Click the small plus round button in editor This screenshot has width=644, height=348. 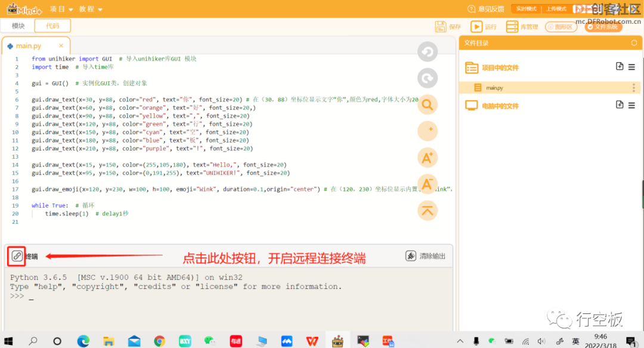point(427,131)
